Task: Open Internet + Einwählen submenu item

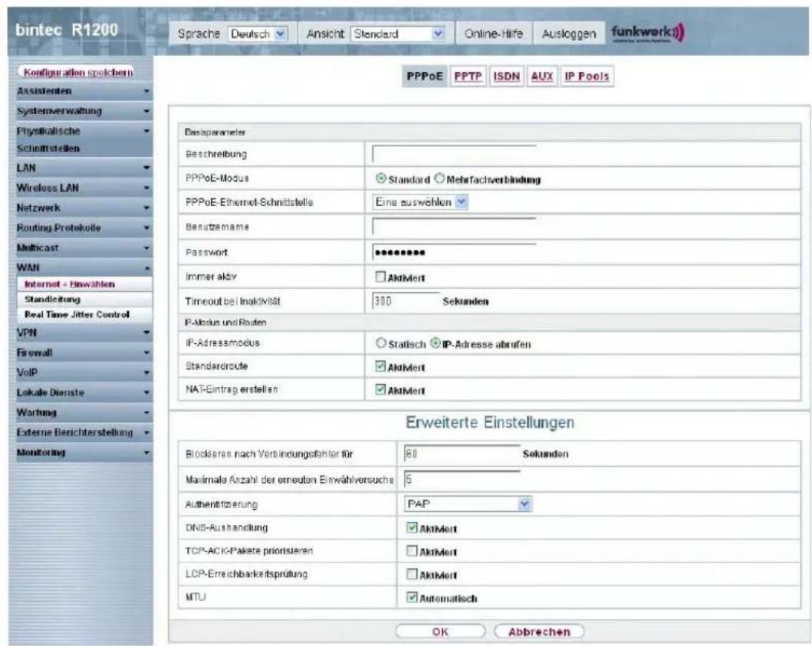Action: pos(84,284)
